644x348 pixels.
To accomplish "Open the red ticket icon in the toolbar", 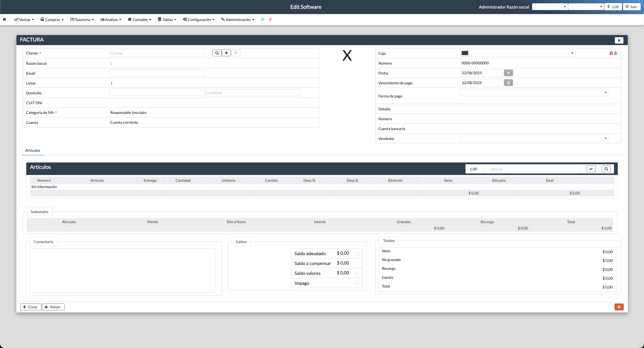I will (270, 19).
